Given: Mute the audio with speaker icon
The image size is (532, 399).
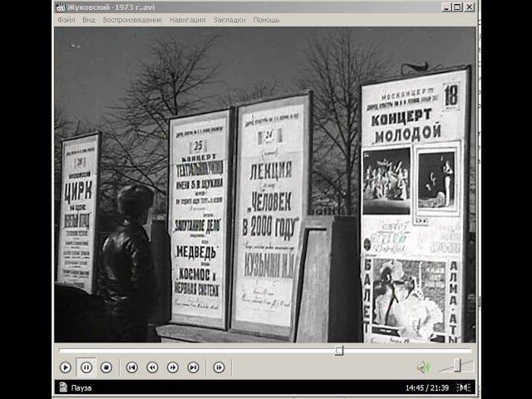Looking at the screenshot, I should click(x=424, y=367).
